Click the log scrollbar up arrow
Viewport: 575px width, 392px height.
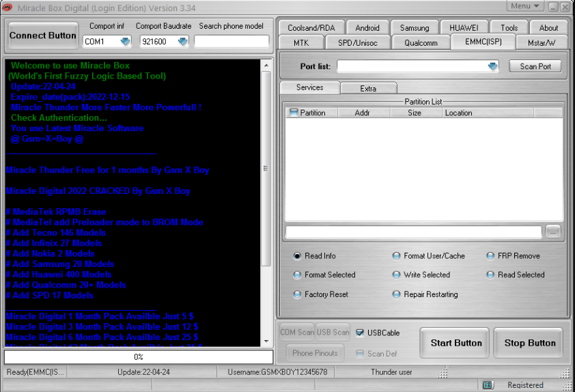(266, 66)
